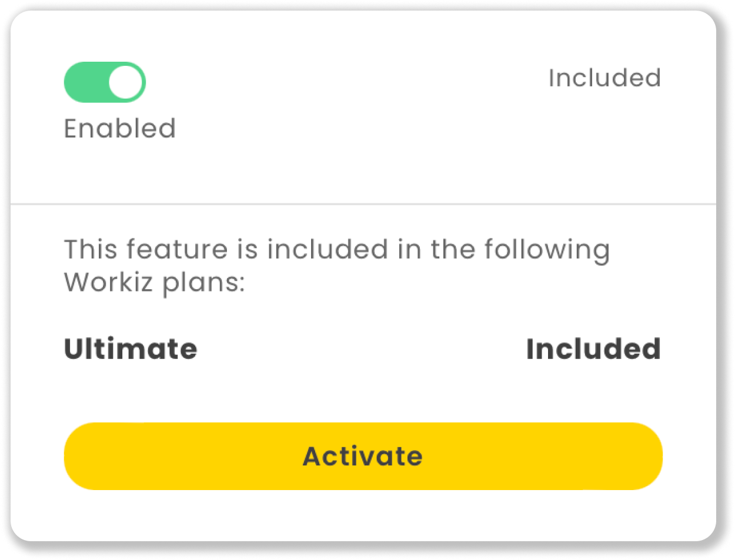Click the gray Included status at top
Viewport: 735px width, 560px height.
(x=604, y=78)
